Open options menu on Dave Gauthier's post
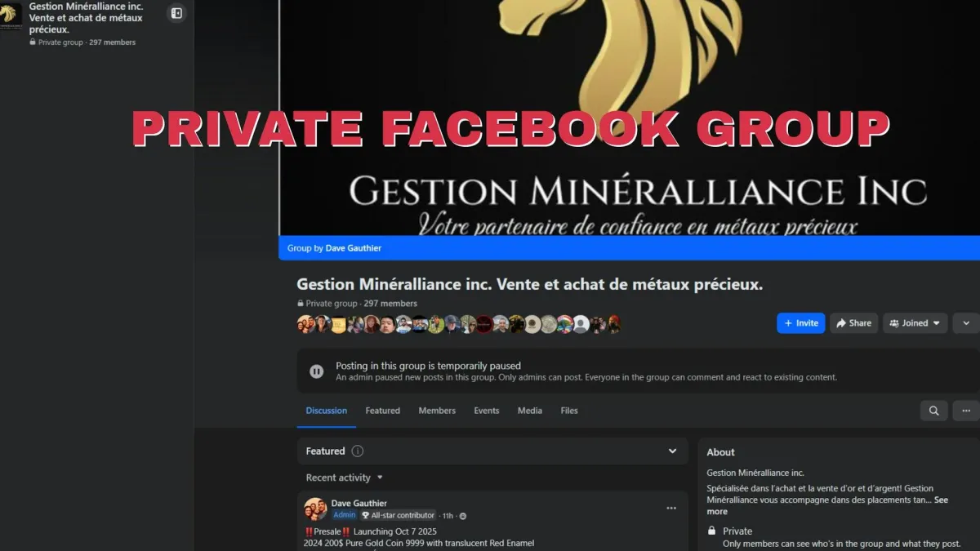The image size is (980, 551). pyautogui.click(x=671, y=508)
